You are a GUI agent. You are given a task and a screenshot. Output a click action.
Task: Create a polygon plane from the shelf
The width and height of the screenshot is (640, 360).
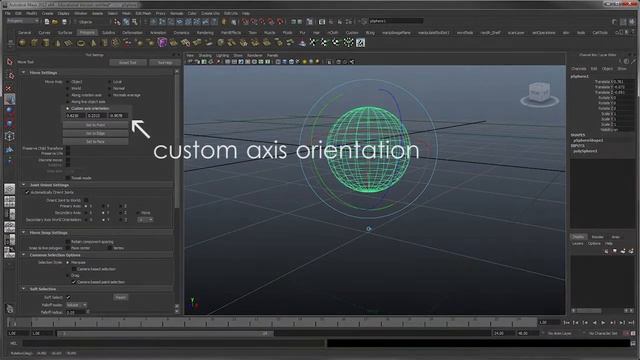[x=69, y=42]
